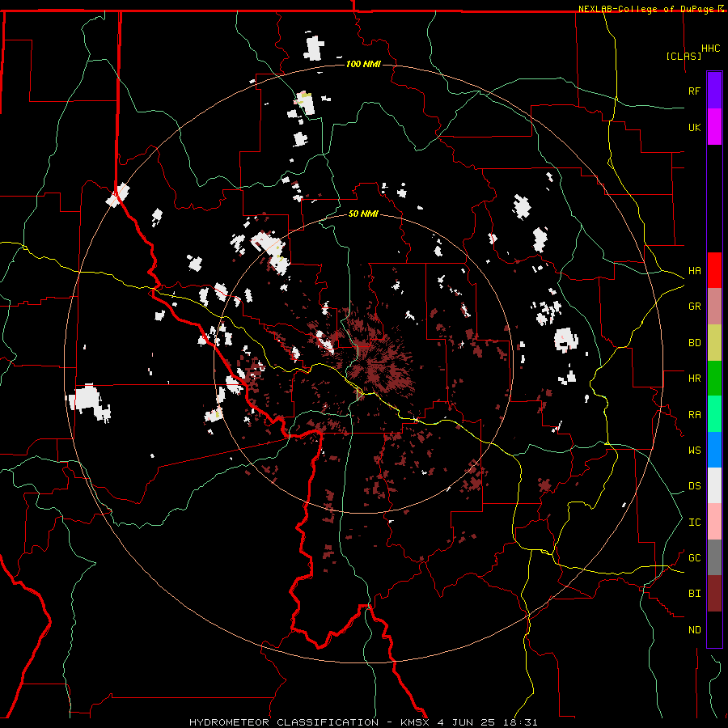Click the RF purple legend swatch
This screenshot has width=728, height=728.
point(714,91)
